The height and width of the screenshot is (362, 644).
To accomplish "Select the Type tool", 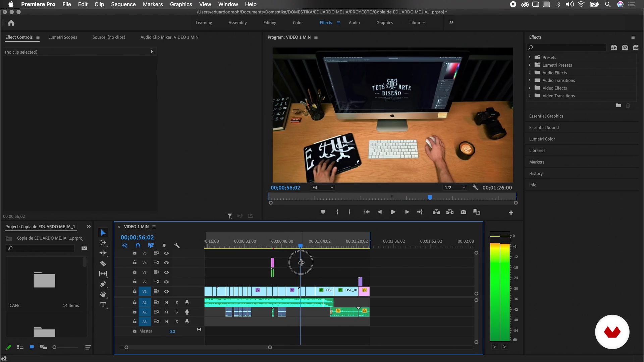I will [x=103, y=305].
